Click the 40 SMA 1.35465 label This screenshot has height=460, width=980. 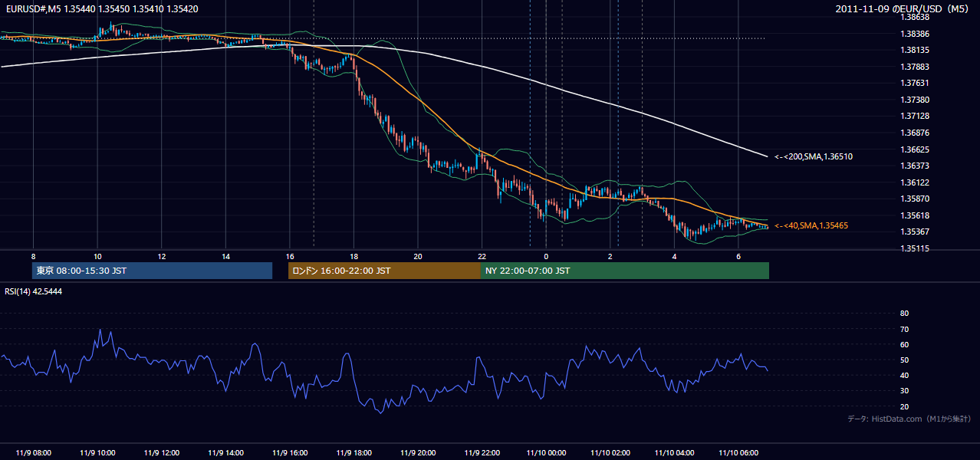point(811,226)
